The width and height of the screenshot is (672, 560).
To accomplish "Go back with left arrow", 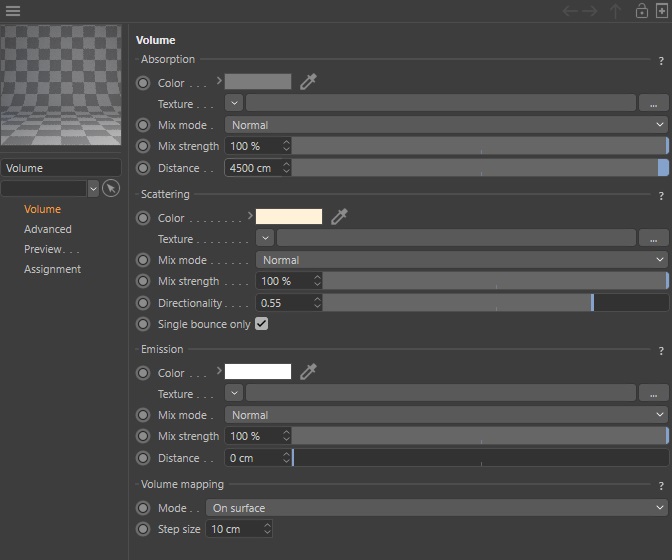I will coord(570,11).
